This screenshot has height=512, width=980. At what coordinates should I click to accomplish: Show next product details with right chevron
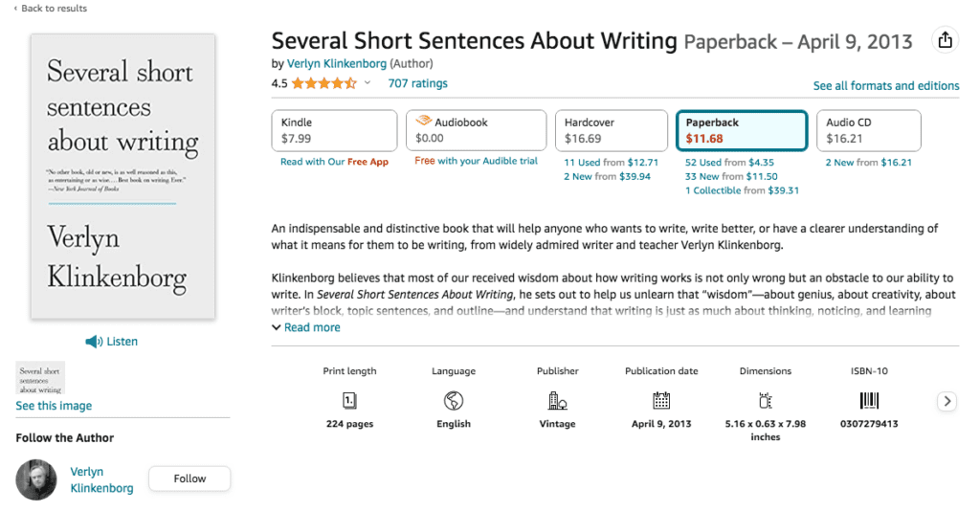[x=947, y=401]
